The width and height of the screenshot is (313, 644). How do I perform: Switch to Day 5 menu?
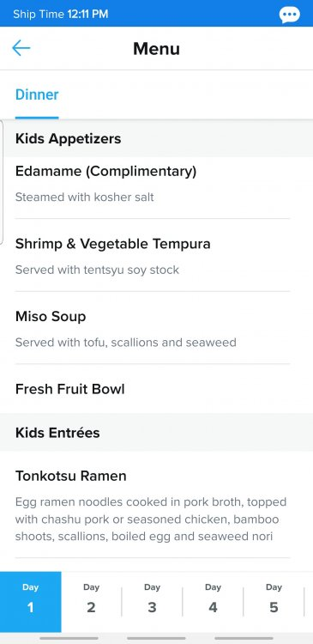274,602
